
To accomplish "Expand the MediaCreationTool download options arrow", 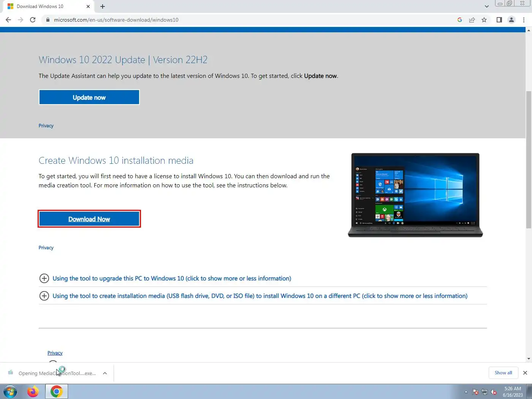I will tap(105, 373).
